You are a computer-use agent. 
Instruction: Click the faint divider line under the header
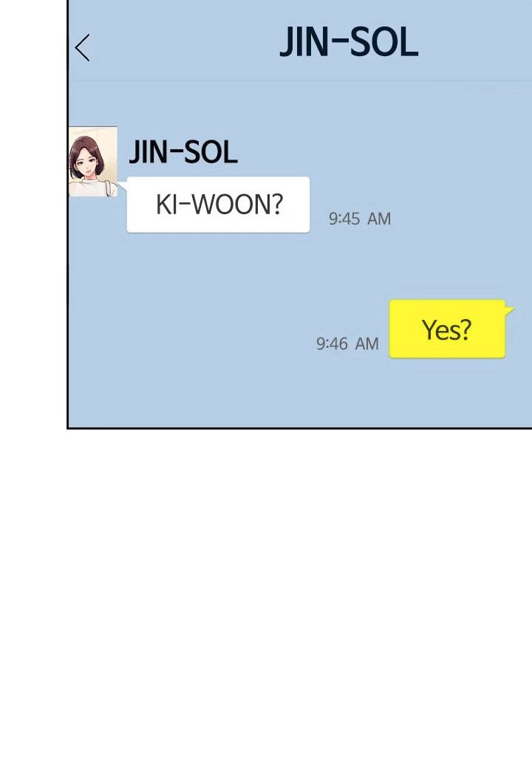(299, 81)
